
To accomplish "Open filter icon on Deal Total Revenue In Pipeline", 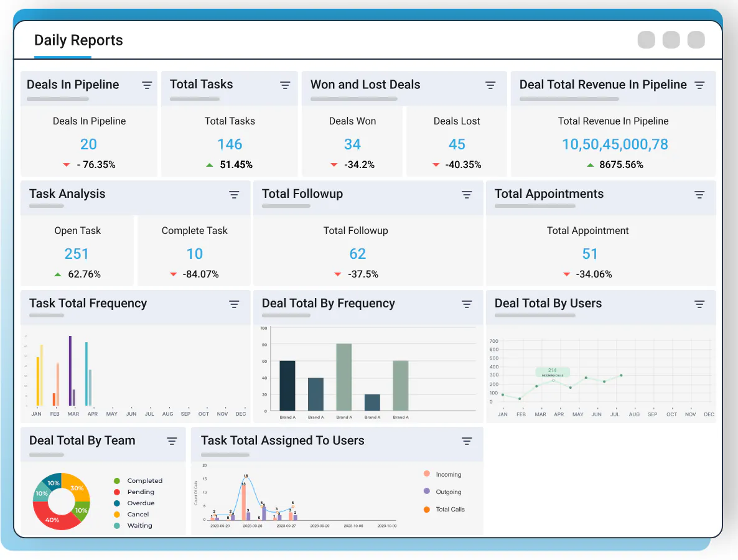I will coord(700,85).
